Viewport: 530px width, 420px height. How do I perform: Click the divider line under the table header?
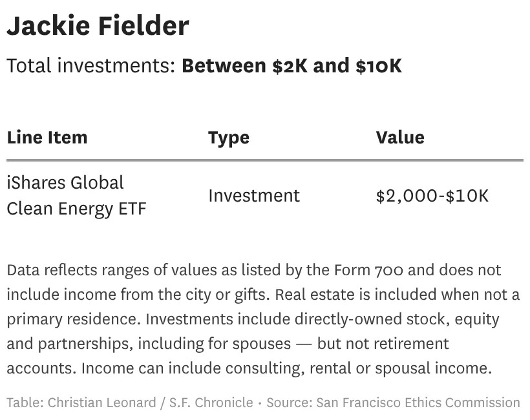point(265,160)
